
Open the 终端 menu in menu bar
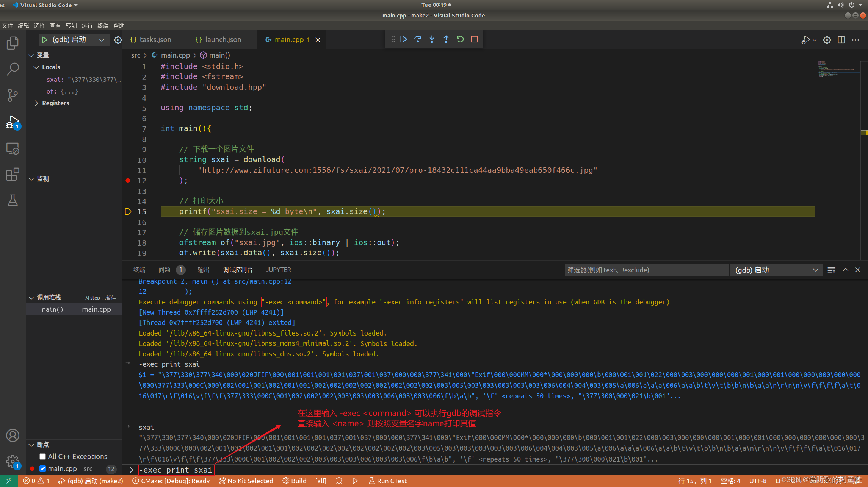103,26
